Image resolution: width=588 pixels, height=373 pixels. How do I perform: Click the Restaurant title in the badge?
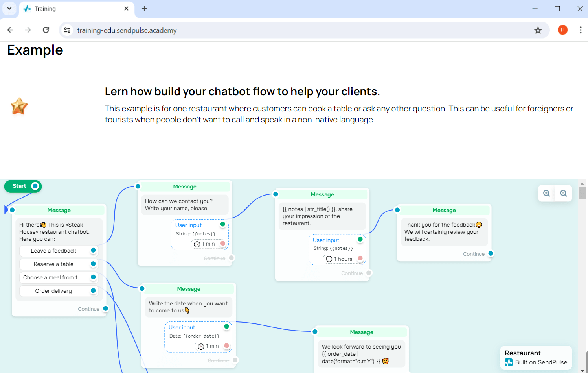pos(523,353)
